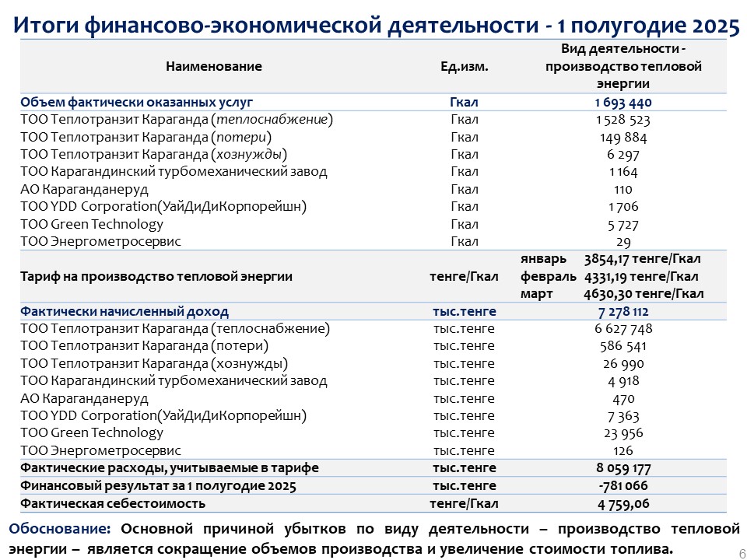Screen dimensions: 747x560
Task: Click the slide title "Итоги финансово-экономической деятельности"
Action: [x=276, y=25]
